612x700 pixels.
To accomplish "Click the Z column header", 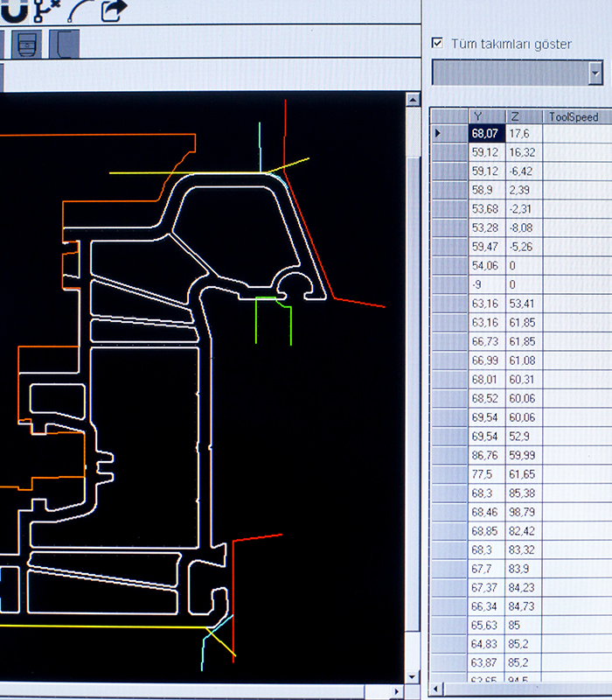I will click(x=523, y=116).
